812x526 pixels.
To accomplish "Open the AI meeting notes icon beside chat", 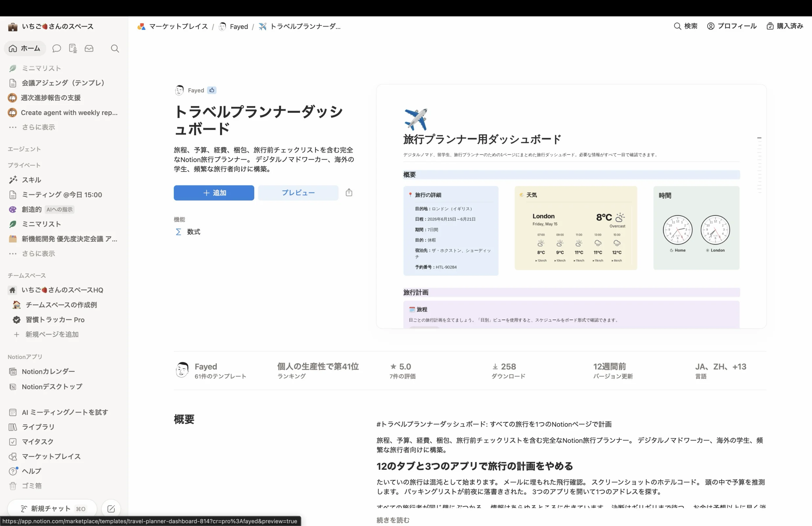I will pyautogui.click(x=73, y=49).
